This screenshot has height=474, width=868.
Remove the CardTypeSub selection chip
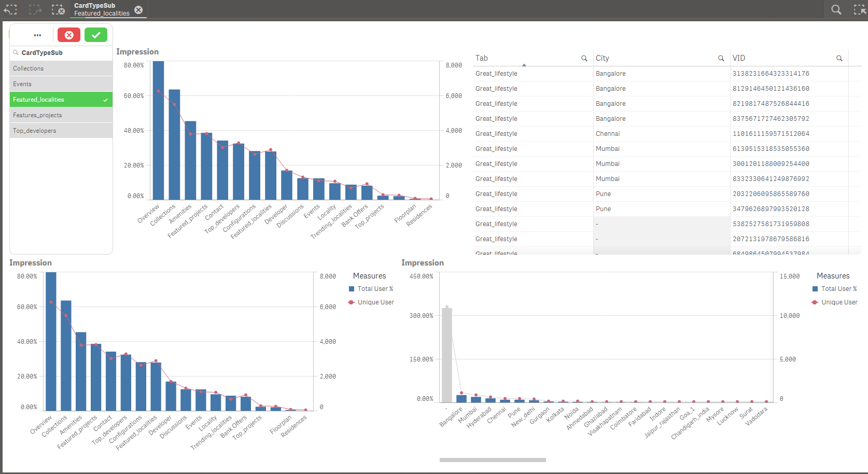[138, 9]
